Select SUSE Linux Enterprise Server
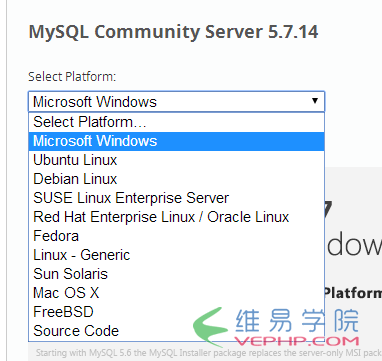The image size is (382, 361). (176, 198)
